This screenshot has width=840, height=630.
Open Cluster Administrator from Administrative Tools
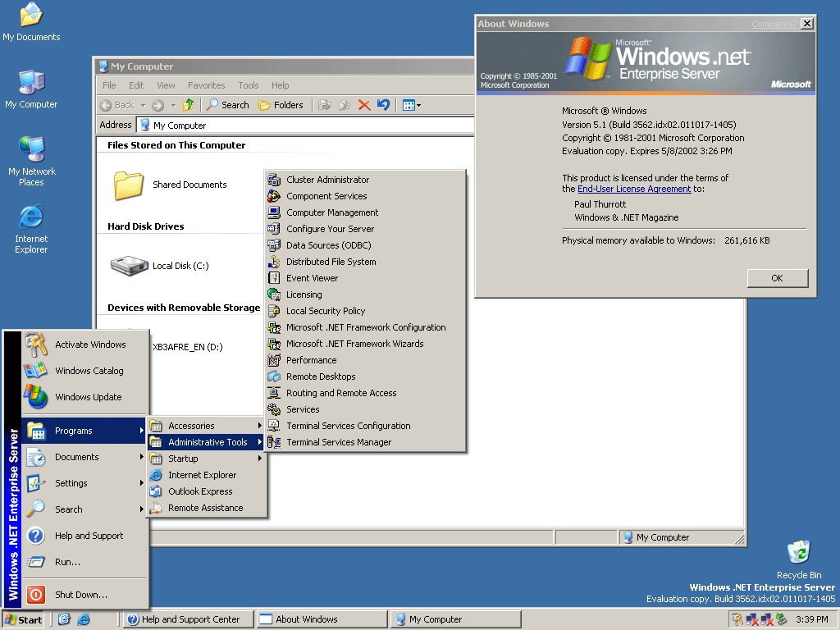coord(365,180)
